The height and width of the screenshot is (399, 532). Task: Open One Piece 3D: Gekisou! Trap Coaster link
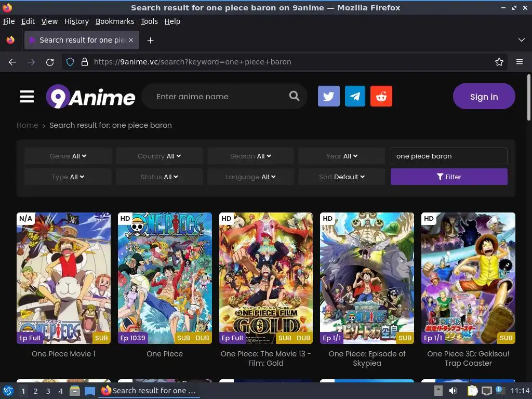468,358
